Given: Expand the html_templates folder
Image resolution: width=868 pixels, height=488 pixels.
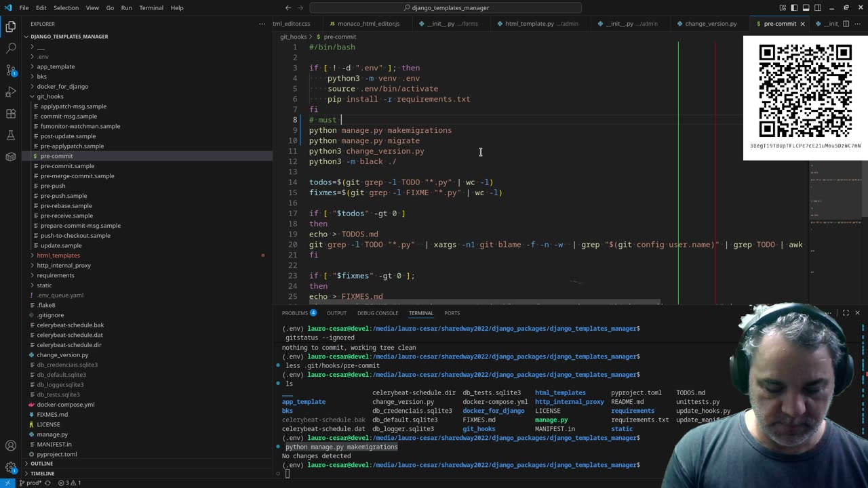Looking at the screenshot, I should (58, 256).
